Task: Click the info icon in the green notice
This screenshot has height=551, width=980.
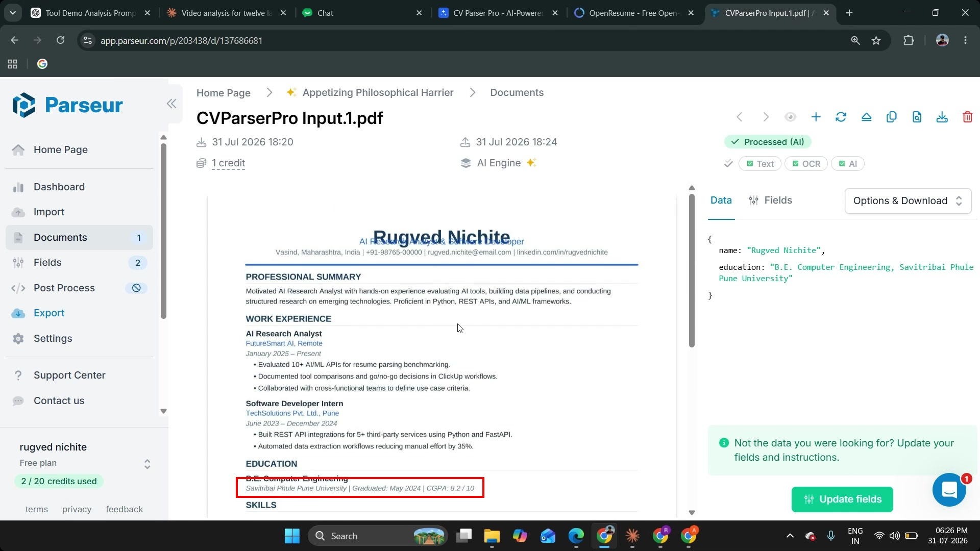Action: point(724,443)
